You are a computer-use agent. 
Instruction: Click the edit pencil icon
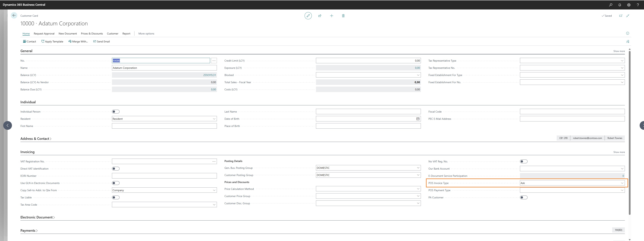pyautogui.click(x=308, y=16)
